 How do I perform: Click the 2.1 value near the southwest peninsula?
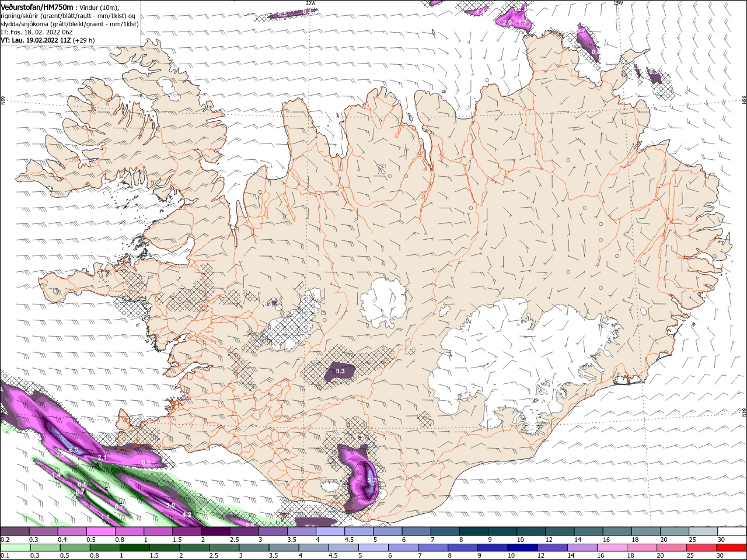coord(102,457)
